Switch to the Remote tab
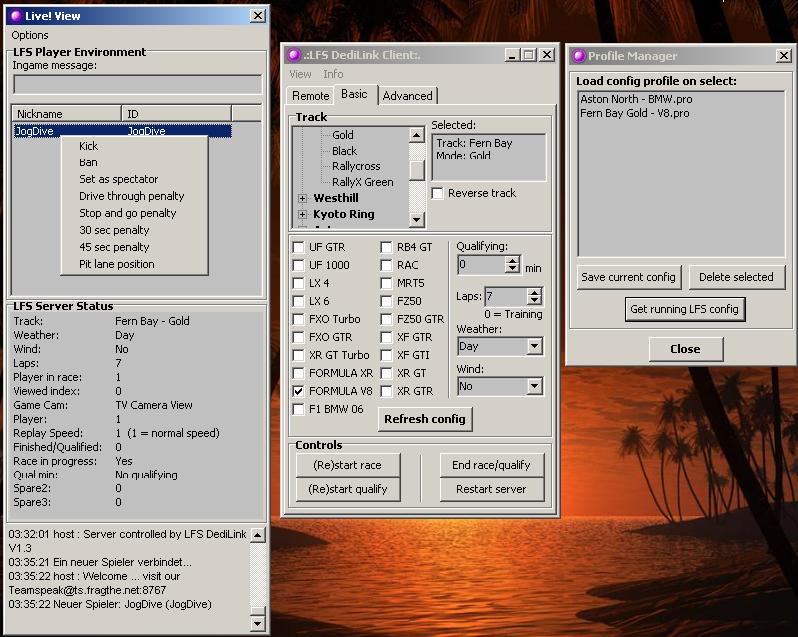Viewport: 798px width, 637px height. [310, 96]
